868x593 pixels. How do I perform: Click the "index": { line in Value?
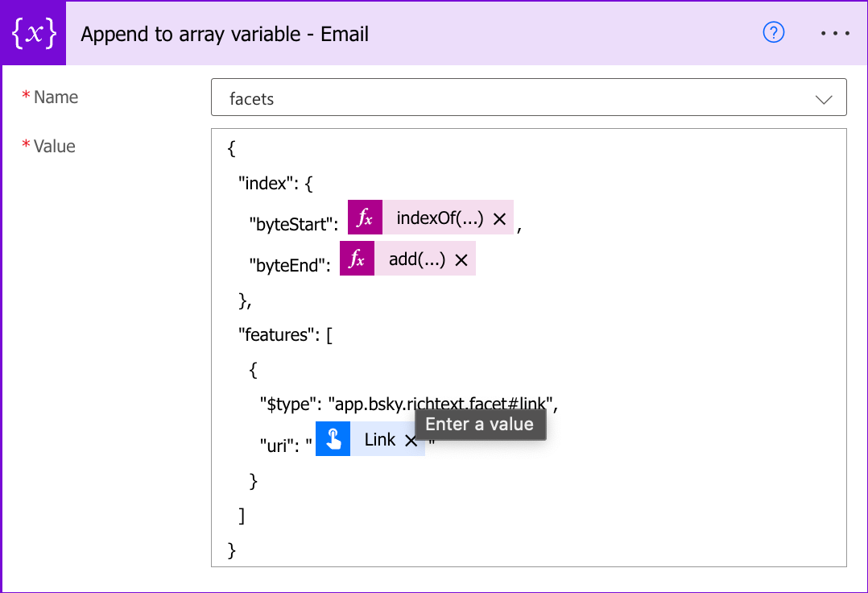point(275,183)
